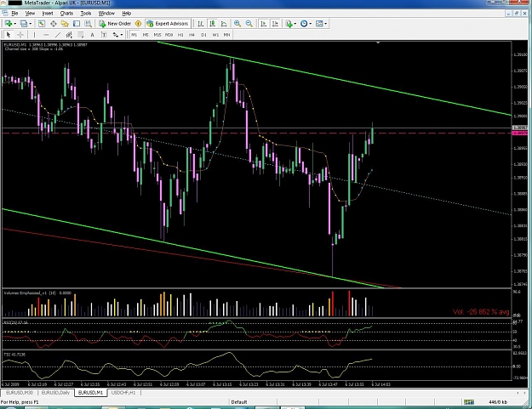Screen dimensions: 532x409
Task: Expand the new chart dropdown arrow
Action: point(15,24)
